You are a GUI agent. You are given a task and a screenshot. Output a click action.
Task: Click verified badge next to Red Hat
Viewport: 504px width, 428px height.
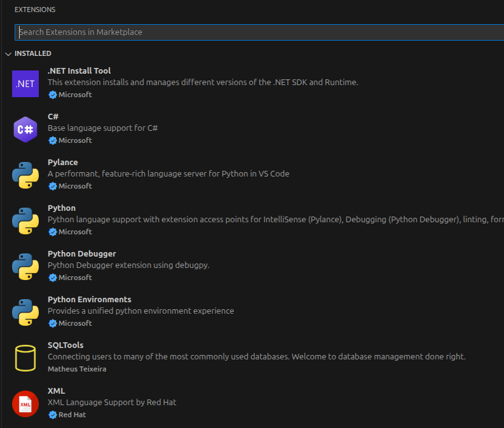[x=53, y=415]
